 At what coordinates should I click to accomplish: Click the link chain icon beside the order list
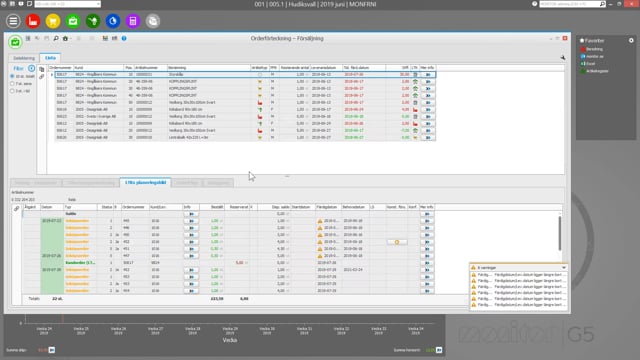(42, 77)
